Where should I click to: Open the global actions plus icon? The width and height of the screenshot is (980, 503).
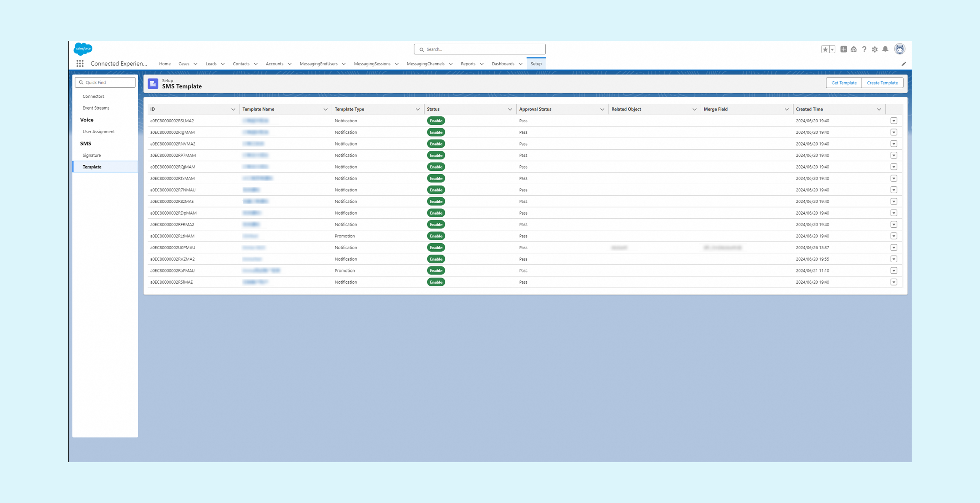[x=843, y=49]
